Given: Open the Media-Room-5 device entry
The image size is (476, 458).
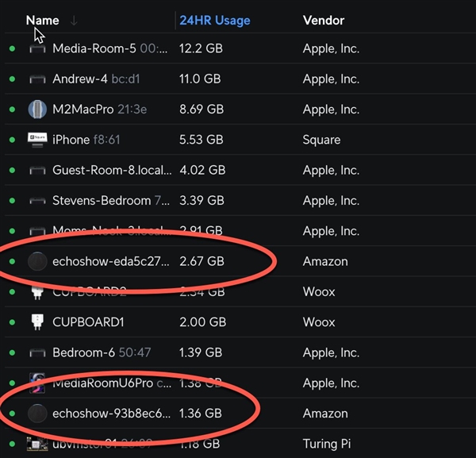Looking at the screenshot, I should coord(94,49).
